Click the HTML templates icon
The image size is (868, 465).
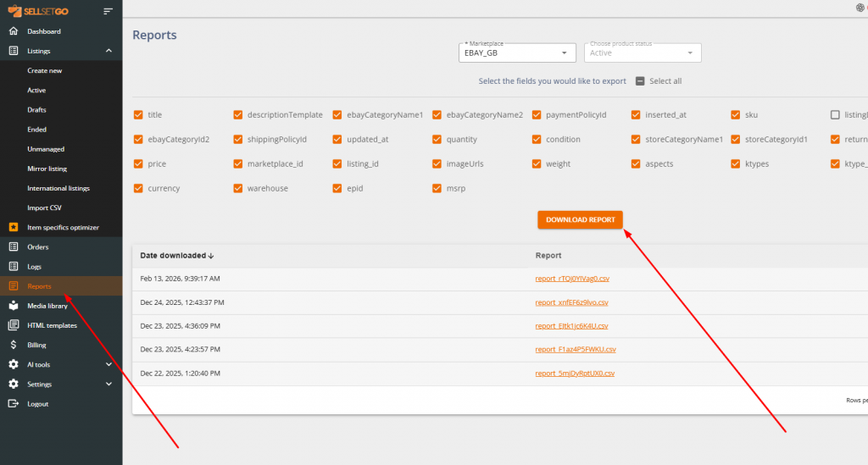pyautogui.click(x=13, y=325)
